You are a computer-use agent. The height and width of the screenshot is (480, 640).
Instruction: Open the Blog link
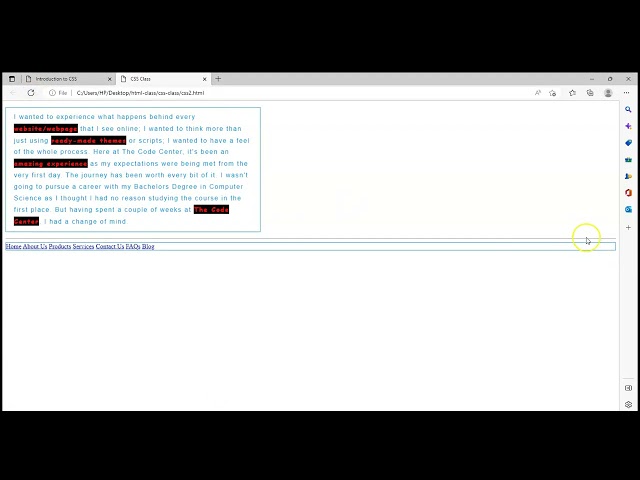pyautogui.click(x=148, y=247)
